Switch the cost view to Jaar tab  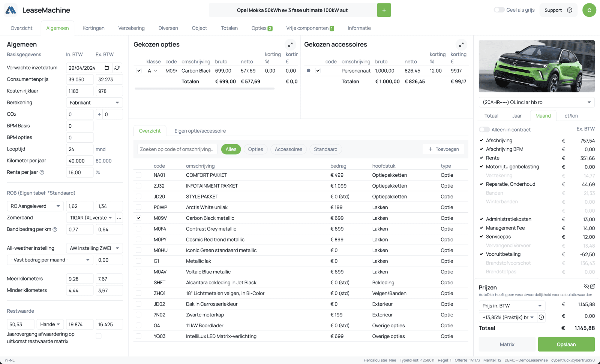[517, 116]
